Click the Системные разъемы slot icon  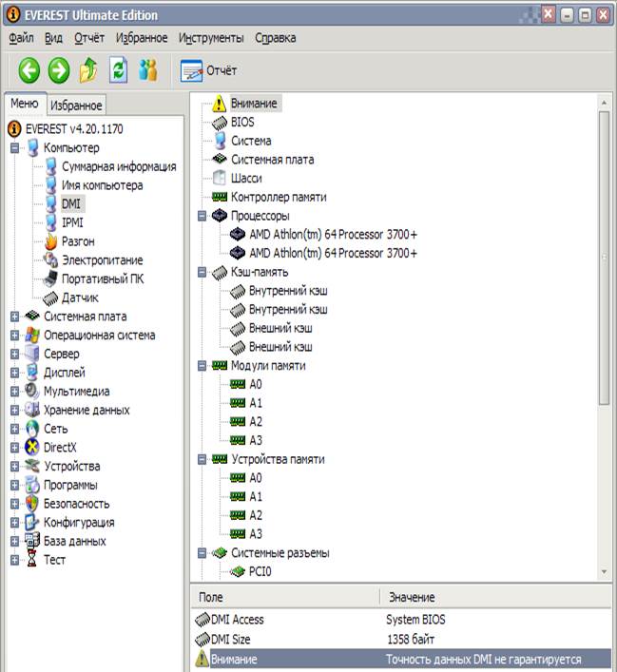click(x=220, y=552)
